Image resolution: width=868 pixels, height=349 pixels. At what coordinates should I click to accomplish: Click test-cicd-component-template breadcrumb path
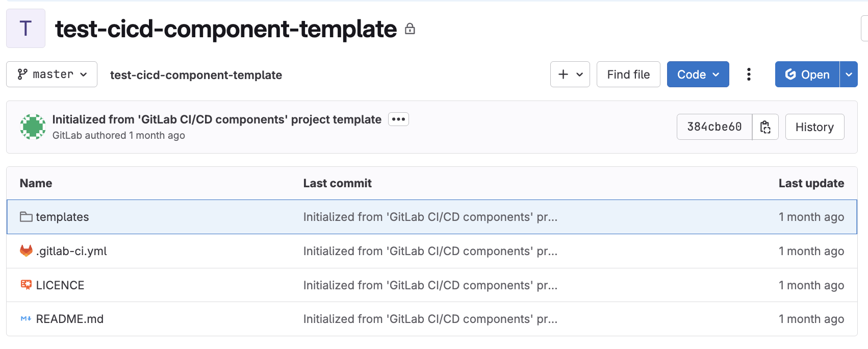pyautogui.click(x=196, y=75)
